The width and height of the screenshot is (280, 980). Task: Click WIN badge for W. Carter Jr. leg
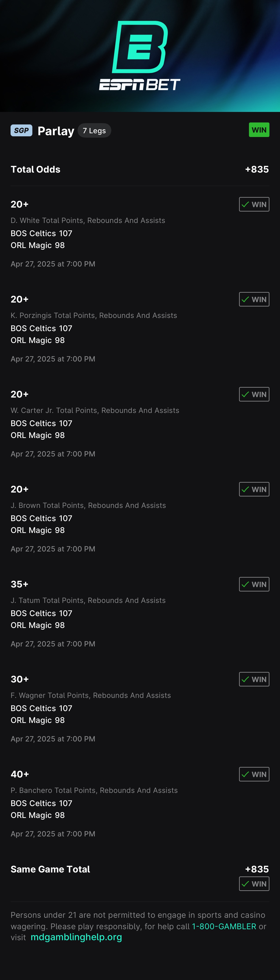pos(254,394)
